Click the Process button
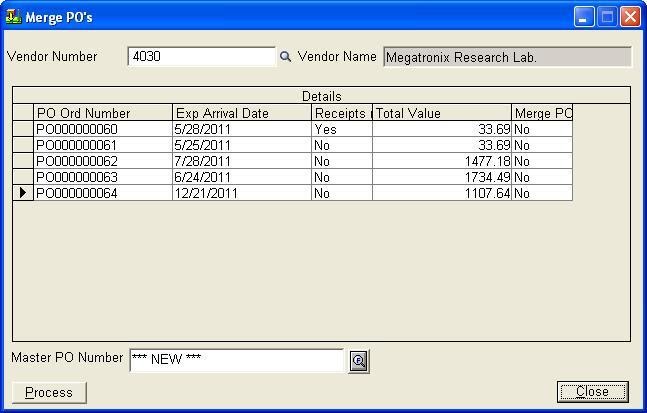The image size is (647, 413). (x=49, y=392)
